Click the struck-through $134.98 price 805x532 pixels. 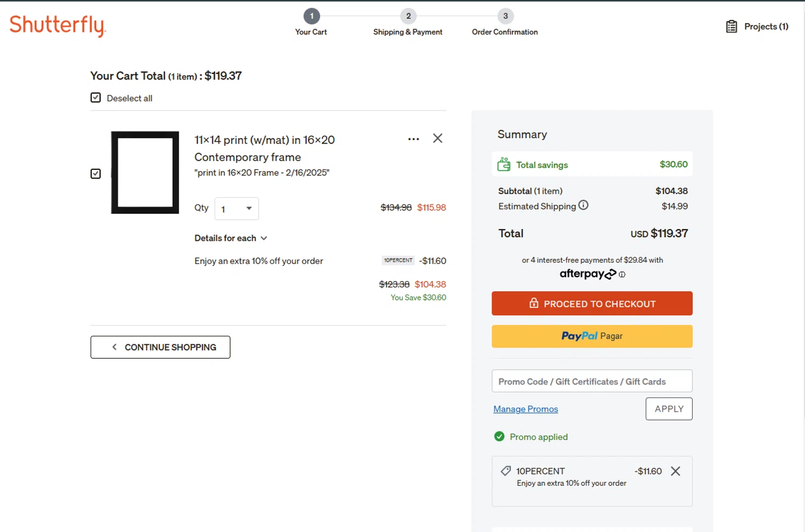[x=396, y=208]
